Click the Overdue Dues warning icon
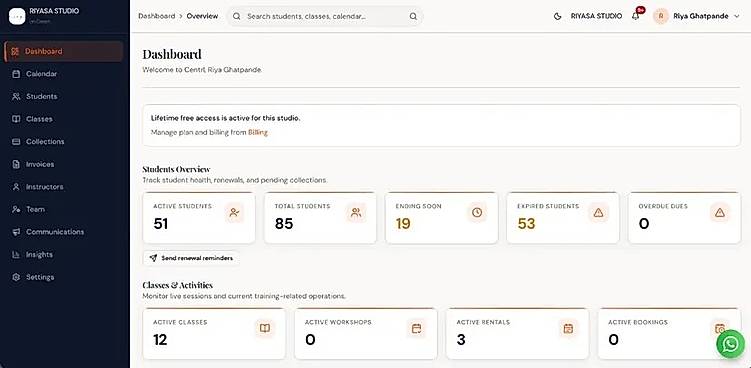Viewport: 751px width, 368px height. pos(720,212)
